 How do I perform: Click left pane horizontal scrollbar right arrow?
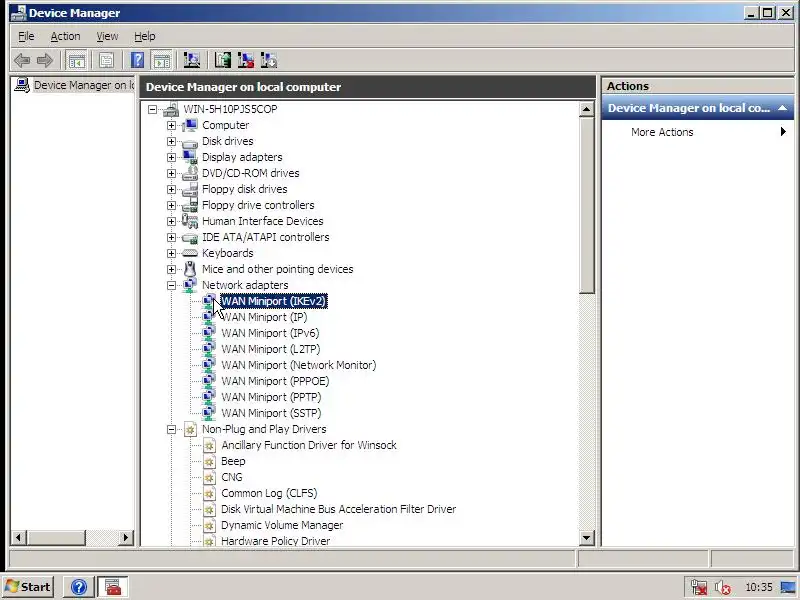[x=126, y=537]
